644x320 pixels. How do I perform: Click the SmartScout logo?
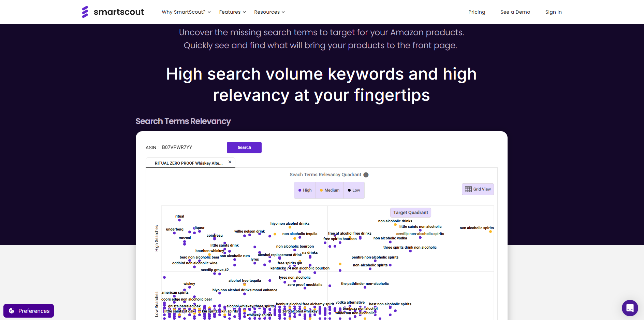click(x=113, y=12)
